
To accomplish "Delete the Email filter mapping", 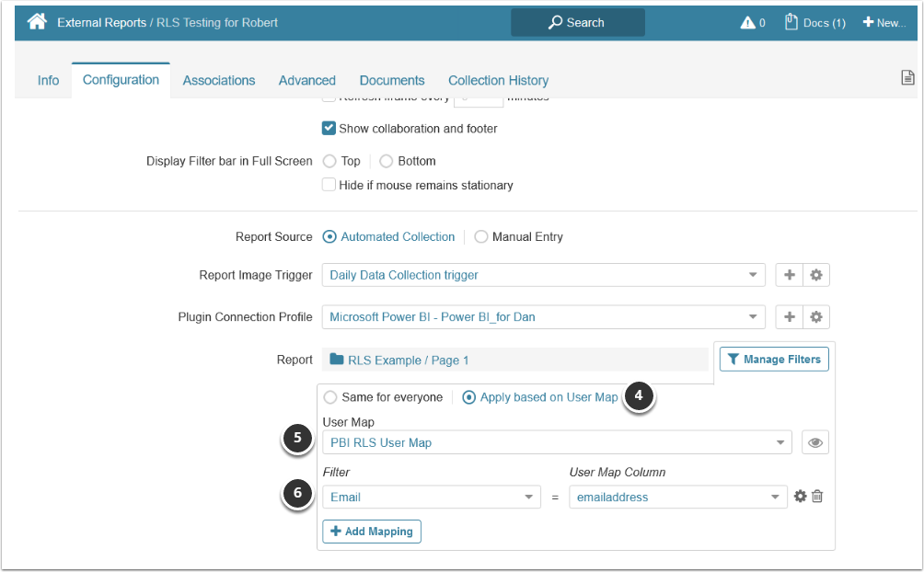I will tap(817, 497).
